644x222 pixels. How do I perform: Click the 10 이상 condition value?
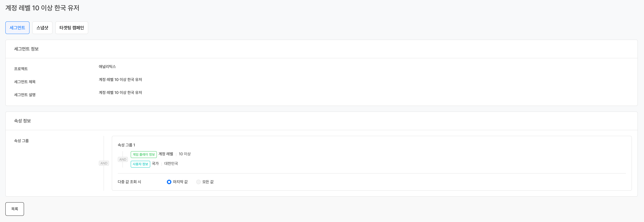[185, 154]
